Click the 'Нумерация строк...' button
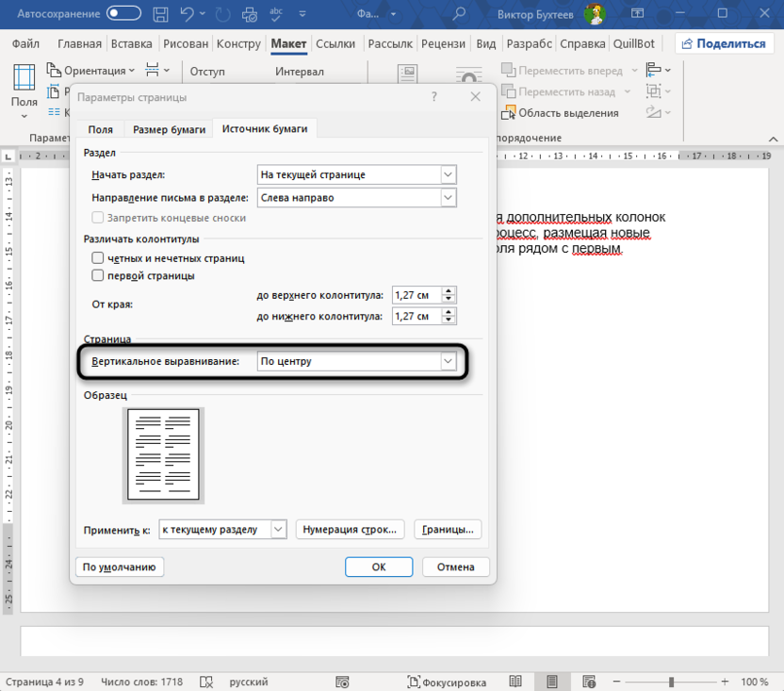 coord(351,530)
